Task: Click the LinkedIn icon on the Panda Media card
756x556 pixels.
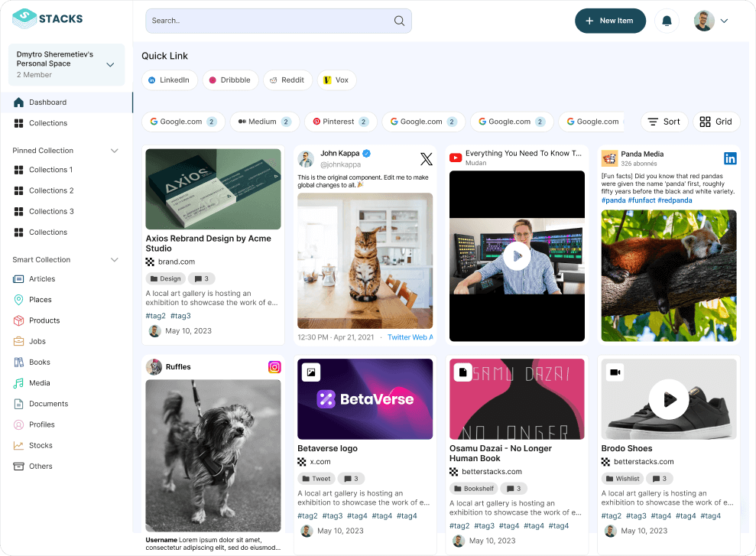Action: click(x=730, y=158)
